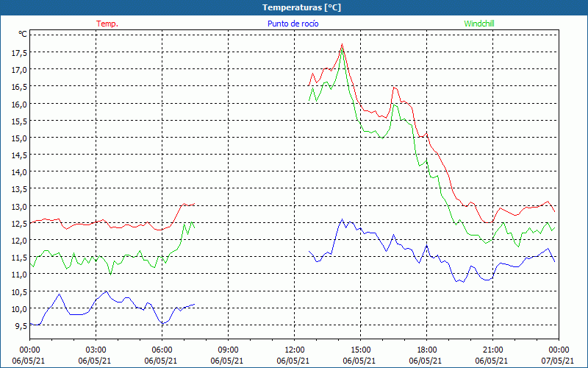
Task: Click the 16,0 y-axis value
Action: 20,104
